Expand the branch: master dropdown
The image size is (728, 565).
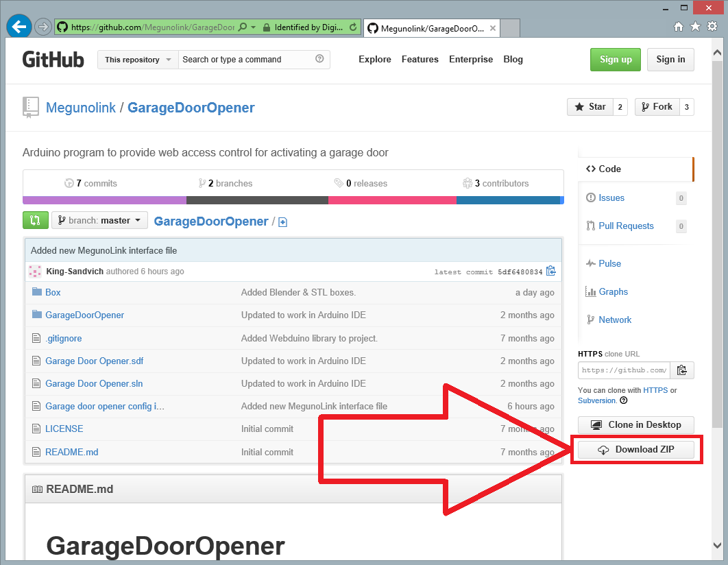[99, 220]
